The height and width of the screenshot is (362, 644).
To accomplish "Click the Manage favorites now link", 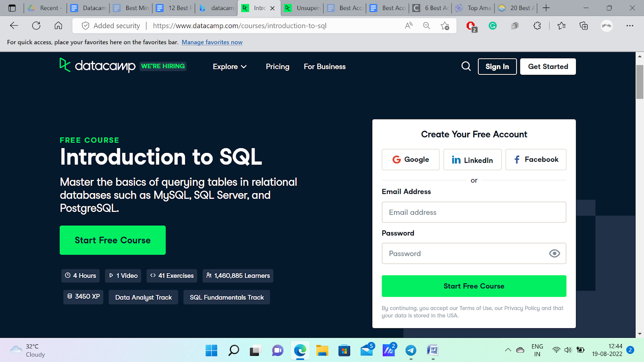I will (212, 42).
